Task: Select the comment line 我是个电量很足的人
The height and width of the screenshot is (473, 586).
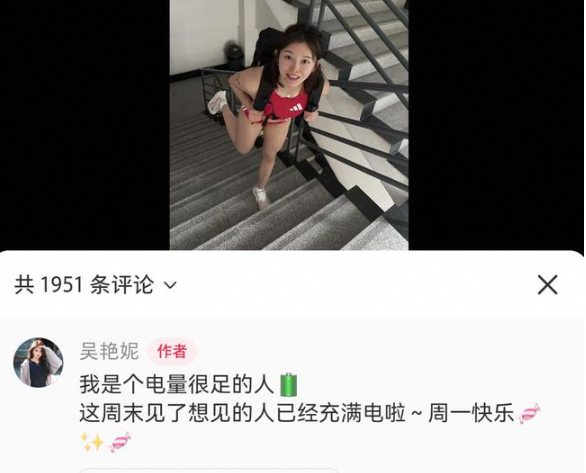Action: pos(177,385)
